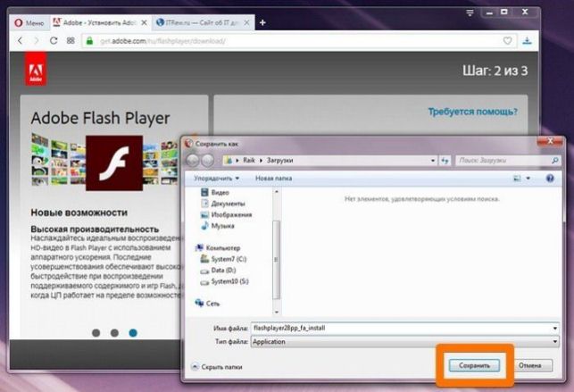This screenshot has width=574, height=392.
Task: Click Загрузки in dialog path
Action: [279, 161]
